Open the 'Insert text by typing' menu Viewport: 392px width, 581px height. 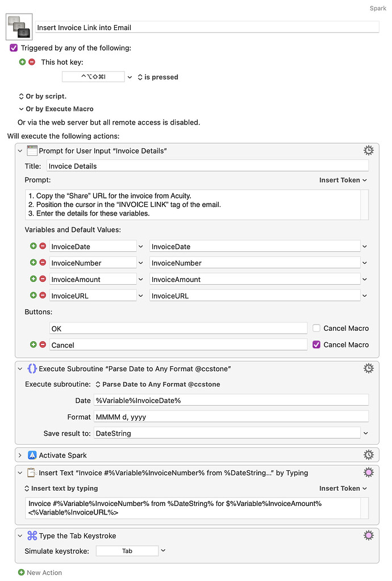coord(61,488)
